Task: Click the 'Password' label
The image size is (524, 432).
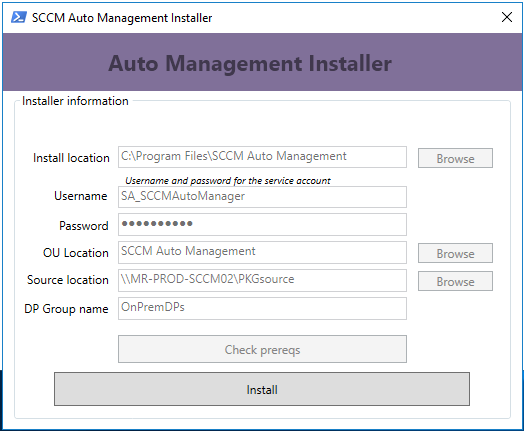Action: (x=84, y=226)
